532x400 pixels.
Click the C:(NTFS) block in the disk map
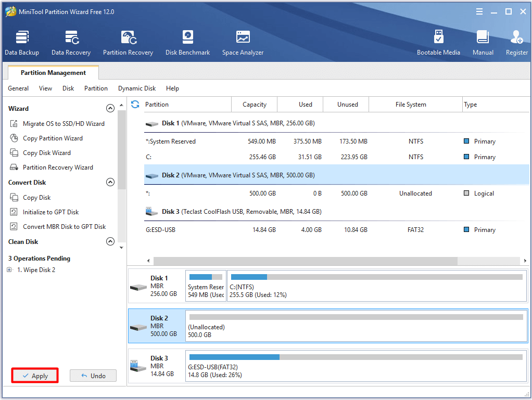coord(376,286)
